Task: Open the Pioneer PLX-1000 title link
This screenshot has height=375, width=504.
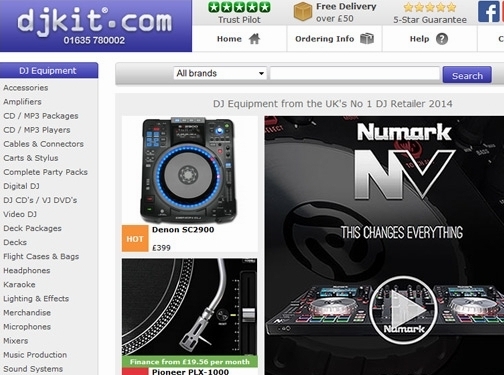Action: click(190, 372)
